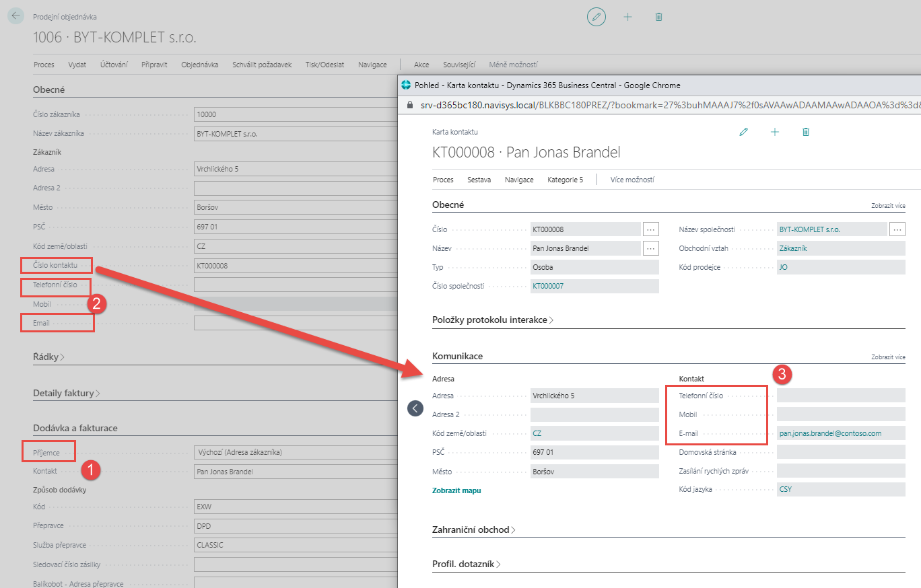The height and width of the screenshot is (588, 921).
Task: Open the email link pan.jonas.brandel@contoso.com
Action: click(830, 434)
